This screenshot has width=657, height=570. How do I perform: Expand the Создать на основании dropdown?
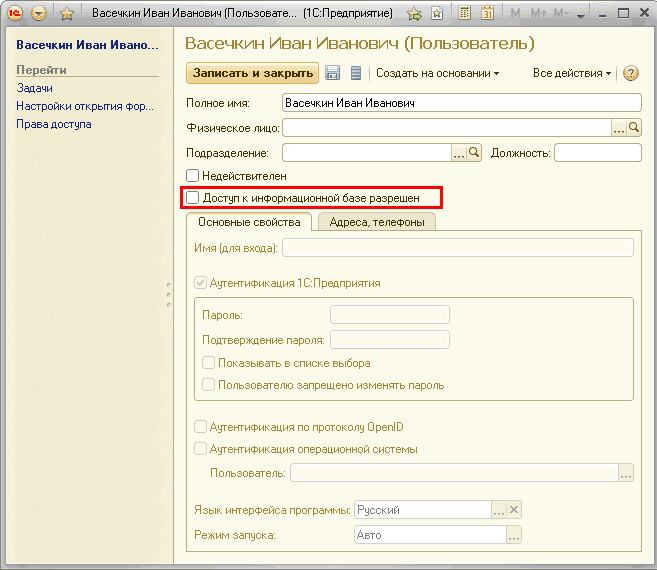[x=437, y=73]
